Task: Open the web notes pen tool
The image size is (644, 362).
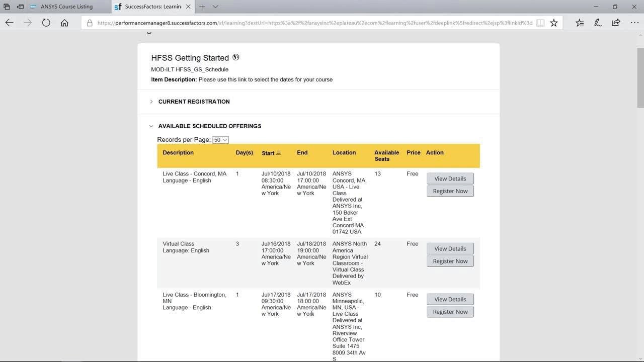Action: pos(598,23)
